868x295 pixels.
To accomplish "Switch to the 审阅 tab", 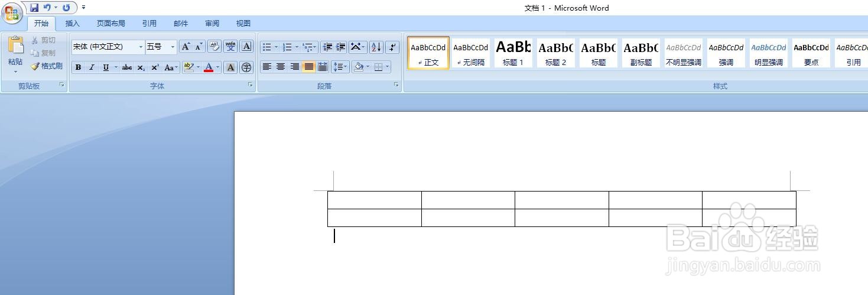I will [x=212, y=24].
